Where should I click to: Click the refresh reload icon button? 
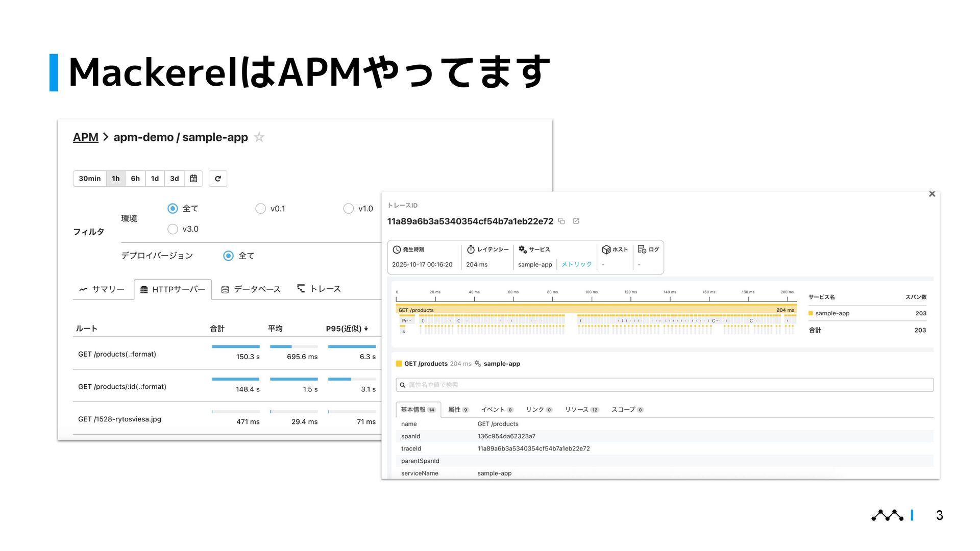(218, 179)
